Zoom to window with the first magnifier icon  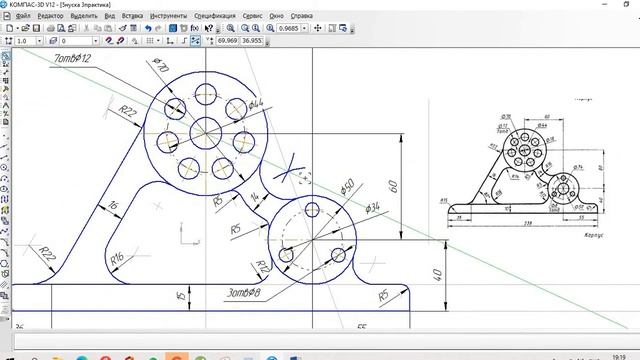(x=231, y=28)
